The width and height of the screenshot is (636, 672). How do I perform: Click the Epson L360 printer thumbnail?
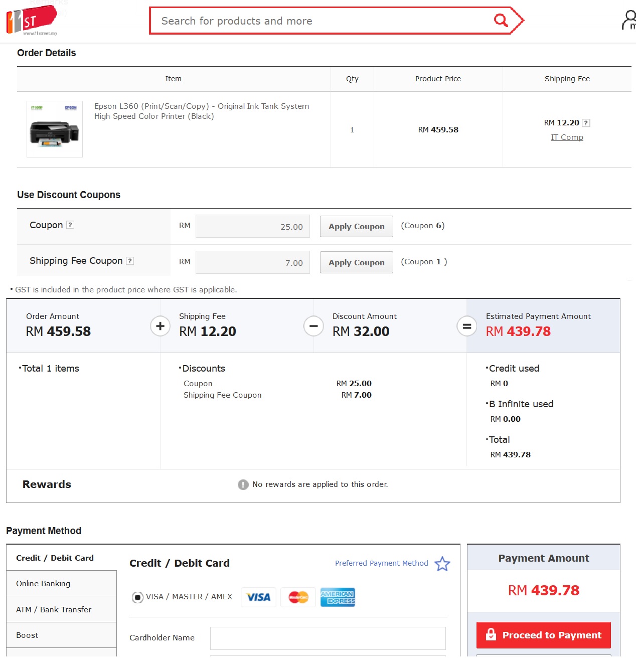[55, 129]
